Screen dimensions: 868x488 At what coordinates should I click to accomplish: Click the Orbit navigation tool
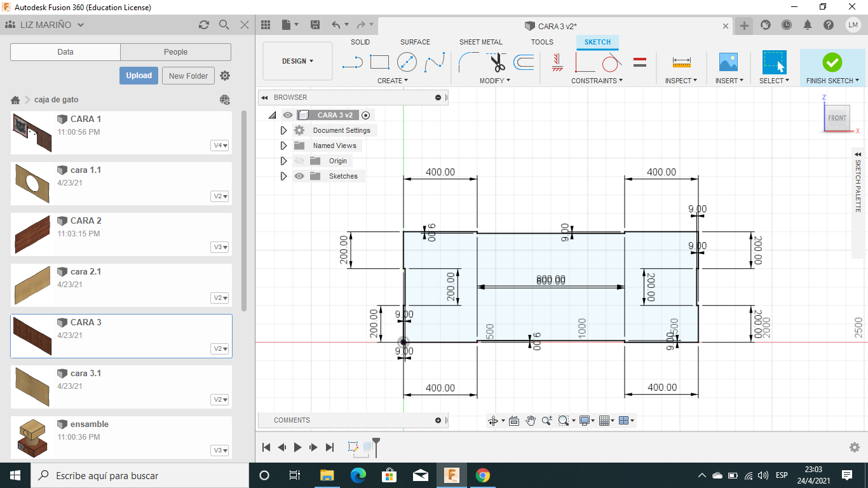(493, 421)
